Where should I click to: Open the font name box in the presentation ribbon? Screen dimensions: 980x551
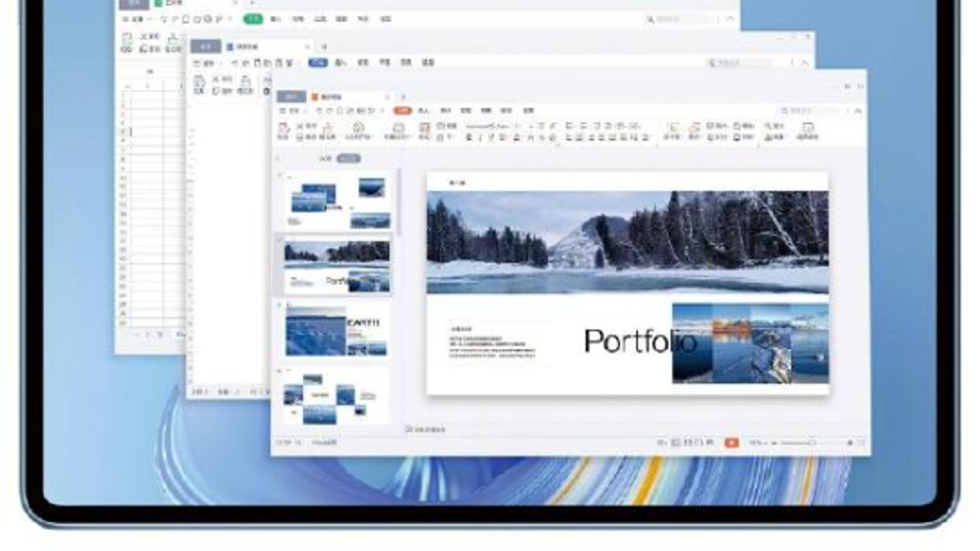point(488,126)
